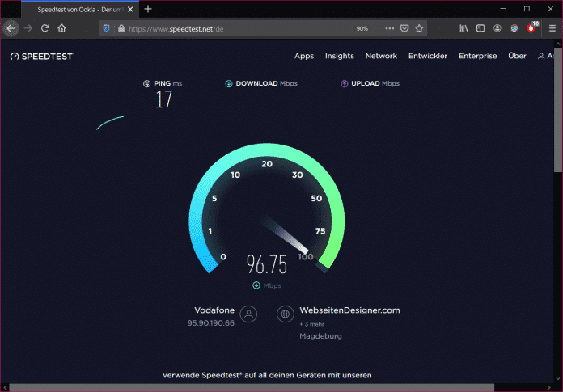Expand the '+ 3 mehr' server list
563x392 pixels.
tap(311, 323)
